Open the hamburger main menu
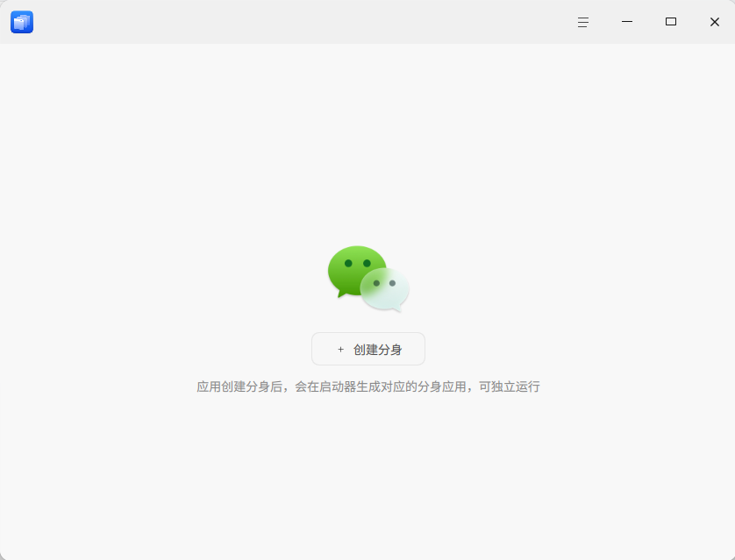 click(x=583, y=22)
